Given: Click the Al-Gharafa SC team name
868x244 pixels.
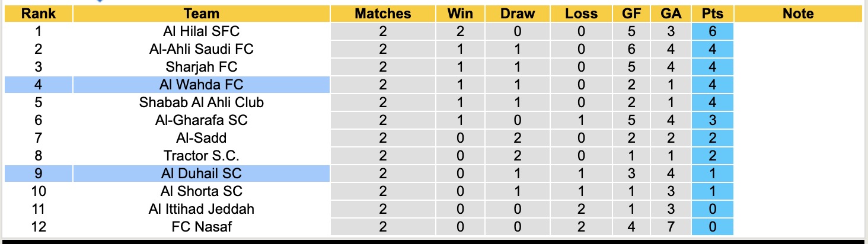Looking at the screenshot, I should click(x=202, y=120).
